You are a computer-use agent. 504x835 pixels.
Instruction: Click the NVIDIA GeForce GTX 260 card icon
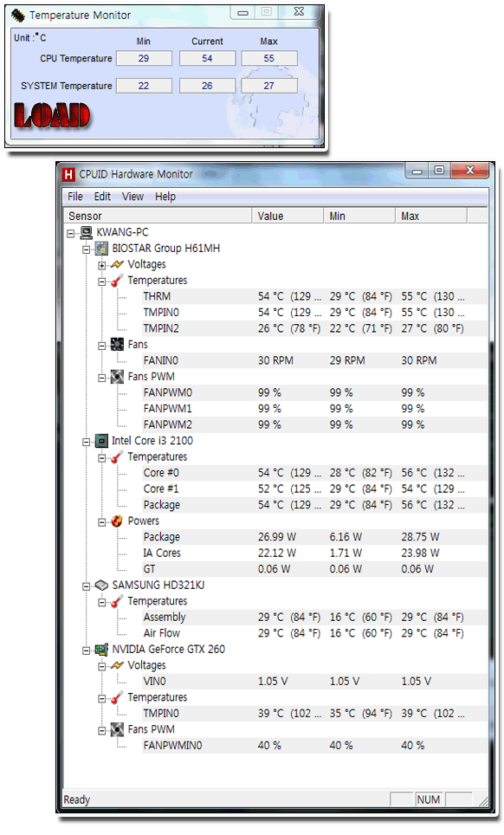101,649
